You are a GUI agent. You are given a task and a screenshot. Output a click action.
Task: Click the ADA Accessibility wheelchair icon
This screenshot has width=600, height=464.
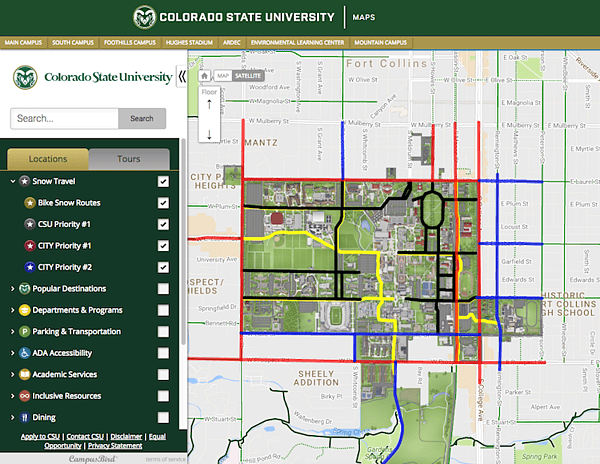(x=24, y=353)
